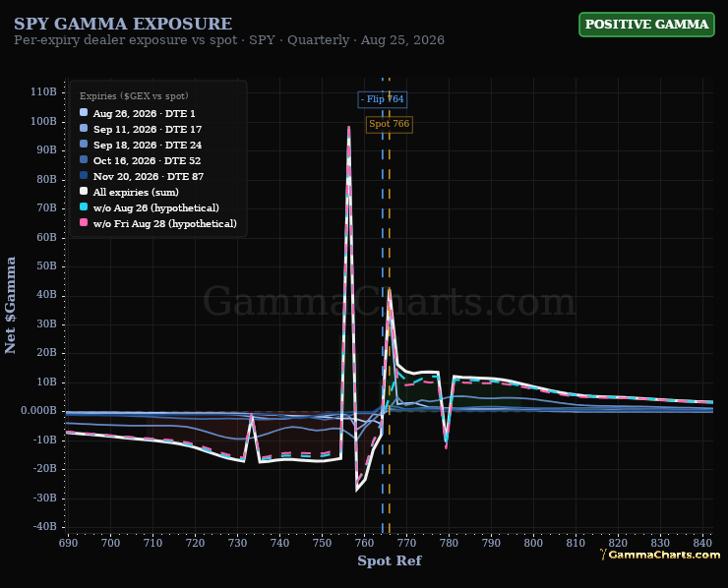Hide the w/o Aug 26 (hypothetical) series
The height and width of the screenshot is (588, 728).
pos(150,207)
